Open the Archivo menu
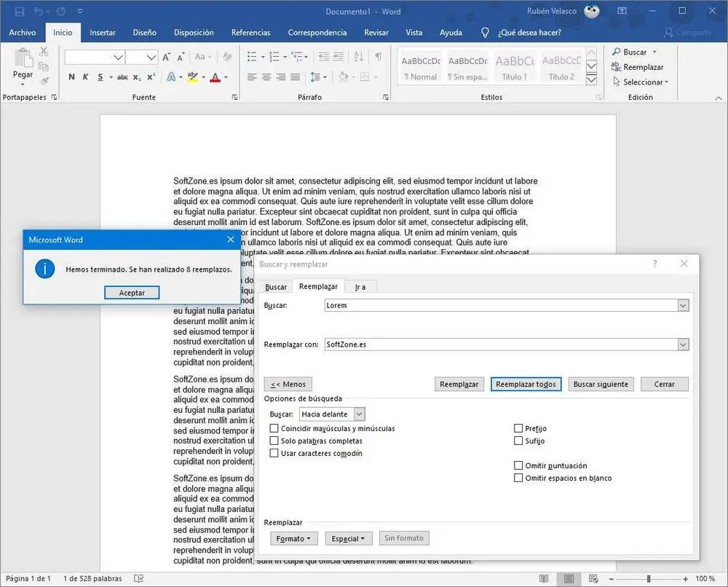 tap(23, 33)
